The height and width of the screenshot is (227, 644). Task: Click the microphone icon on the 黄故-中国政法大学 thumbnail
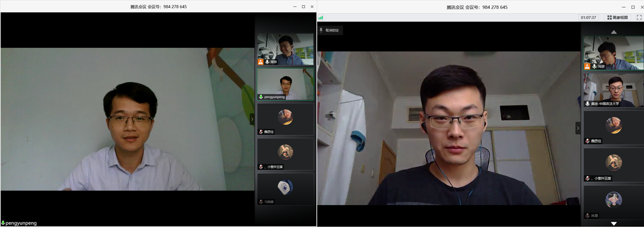click(x=588, y=104)
